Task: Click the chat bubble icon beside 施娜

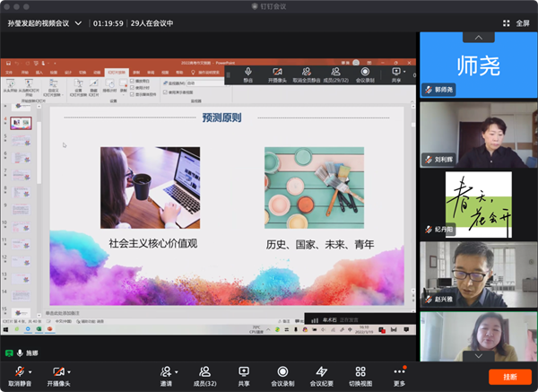Action: (x=9, y=353)
